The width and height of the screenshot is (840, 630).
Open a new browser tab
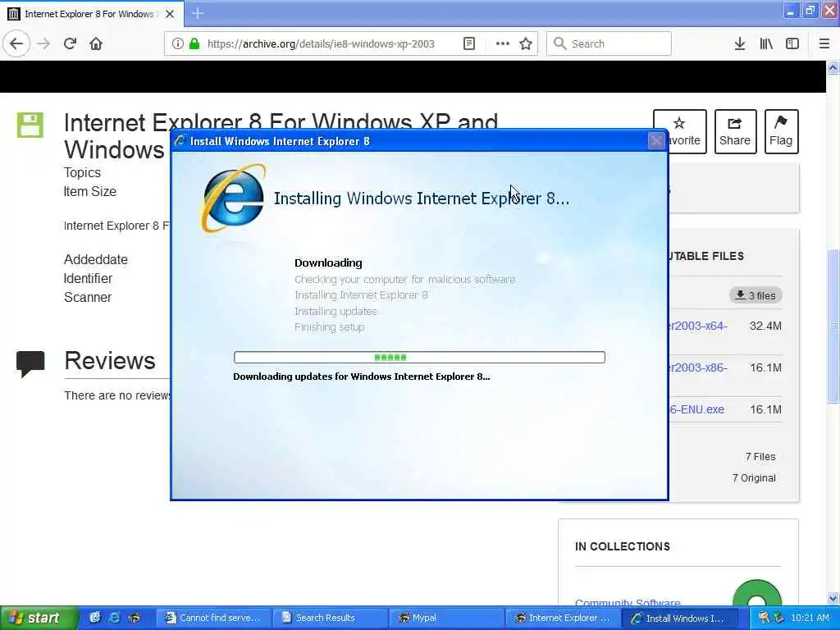tap(198, 13)
